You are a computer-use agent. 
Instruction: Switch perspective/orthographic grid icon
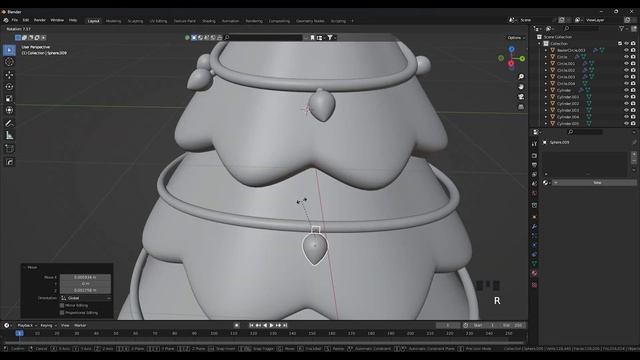[x=521, y=107]
